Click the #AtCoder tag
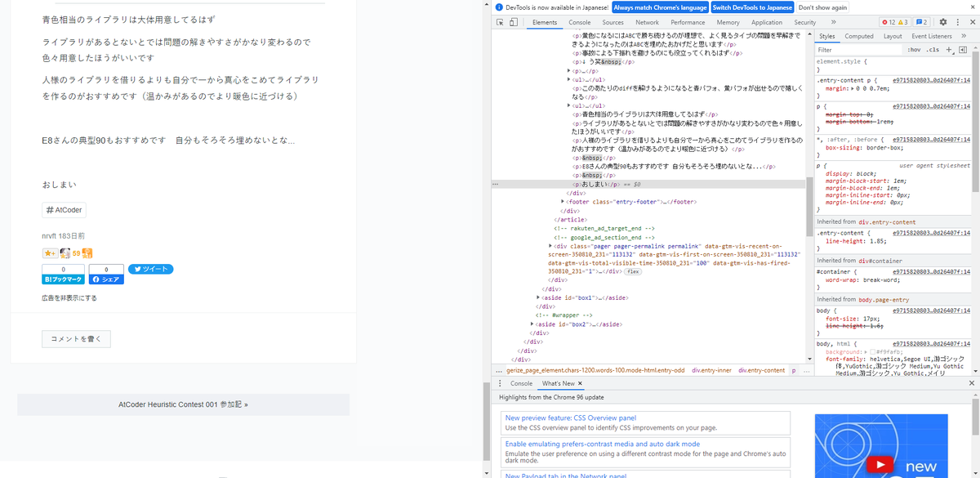The image size is (980, 478). [64, 210]
